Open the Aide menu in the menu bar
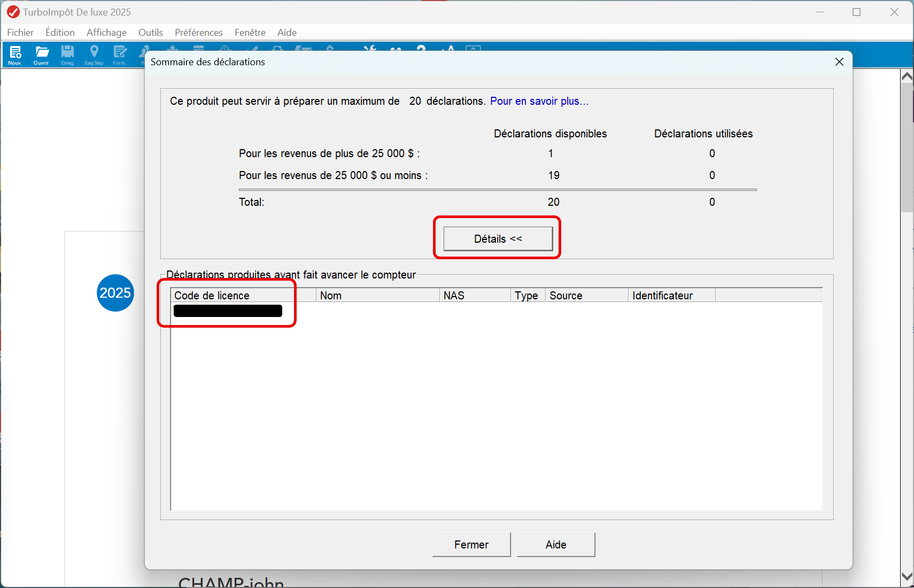This screenshot has height=588, width=914. point(286,33)
